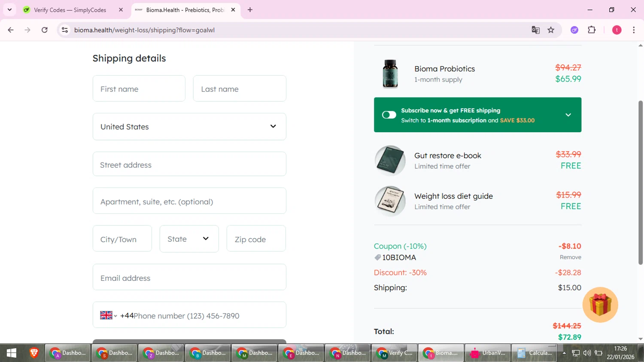Remove the 10BIOMA coupon
644x362 pixels.
(570, 257)
